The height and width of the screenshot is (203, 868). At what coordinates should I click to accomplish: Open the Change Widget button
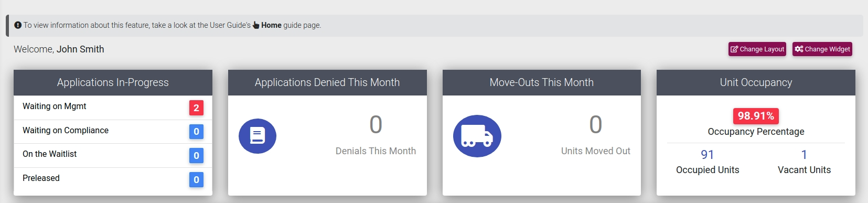tap(822, 49)
